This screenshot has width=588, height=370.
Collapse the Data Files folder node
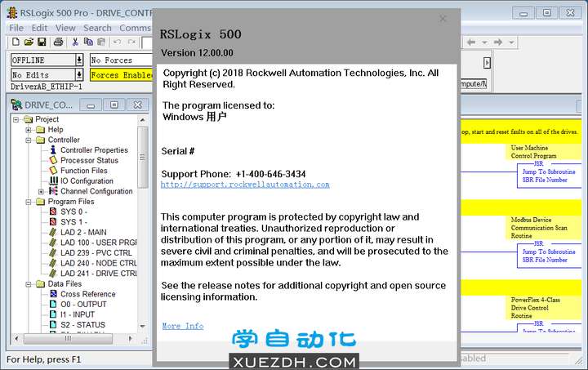(x=29, y=284)
